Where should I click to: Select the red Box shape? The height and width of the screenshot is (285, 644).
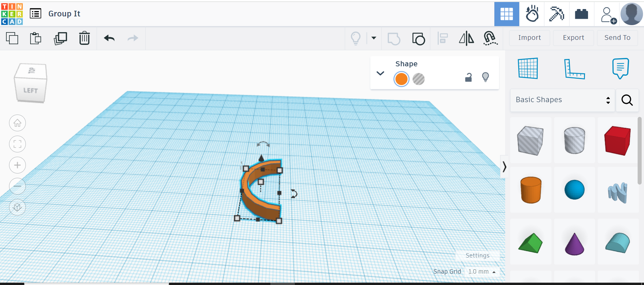618,140
